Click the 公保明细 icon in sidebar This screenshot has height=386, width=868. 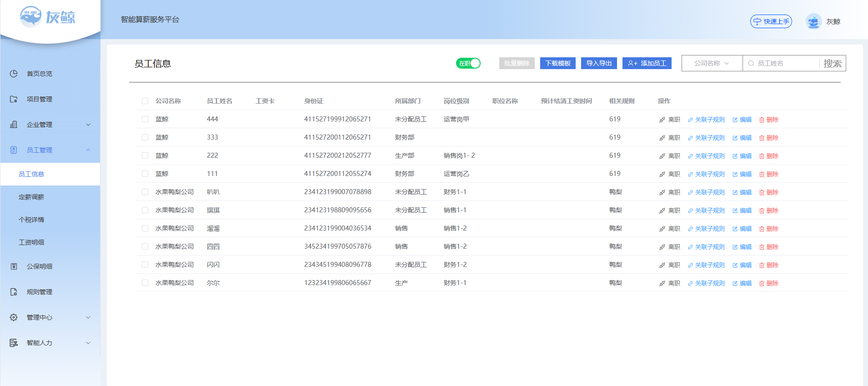(14, 266)
